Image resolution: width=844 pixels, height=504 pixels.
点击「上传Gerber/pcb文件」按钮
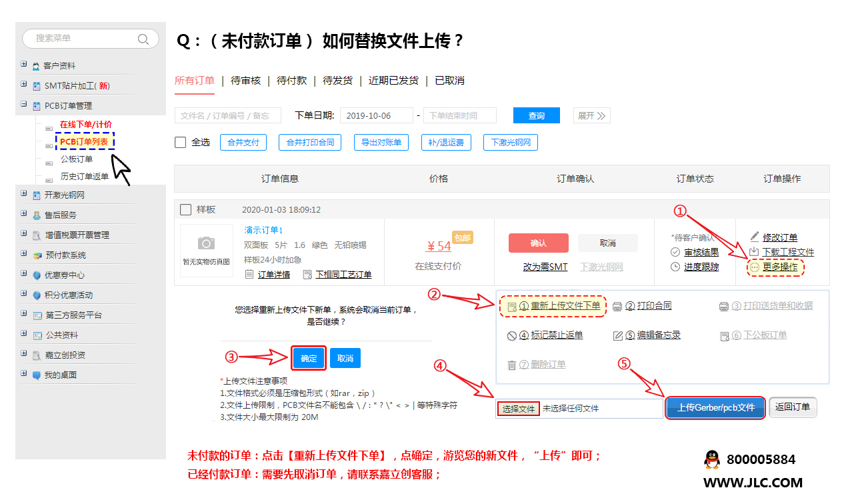coord(715,407)
